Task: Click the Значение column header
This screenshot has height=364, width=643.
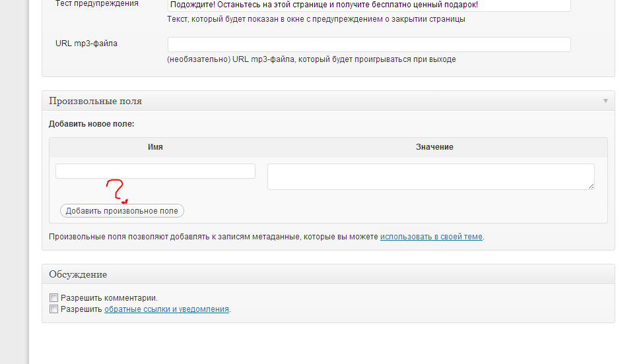Action: tap(434, 147)
